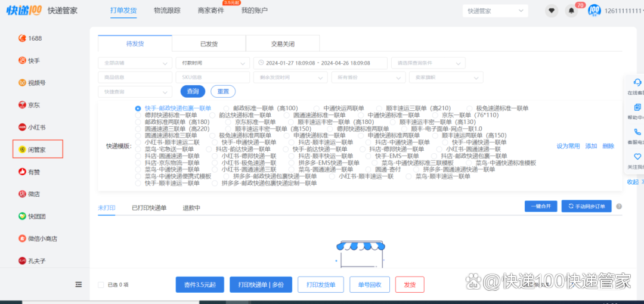
Task: Click the 快递100 logo
Action: pos(24,10)
